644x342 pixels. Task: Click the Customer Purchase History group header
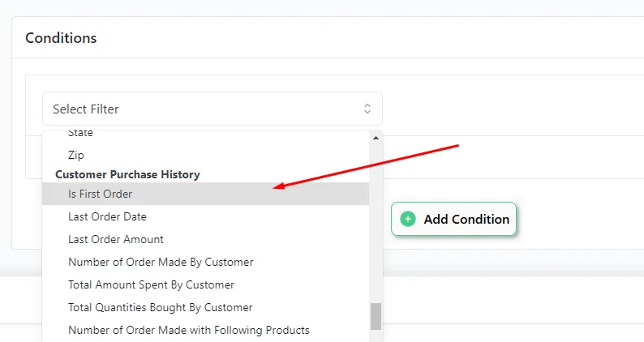[127, 174]
